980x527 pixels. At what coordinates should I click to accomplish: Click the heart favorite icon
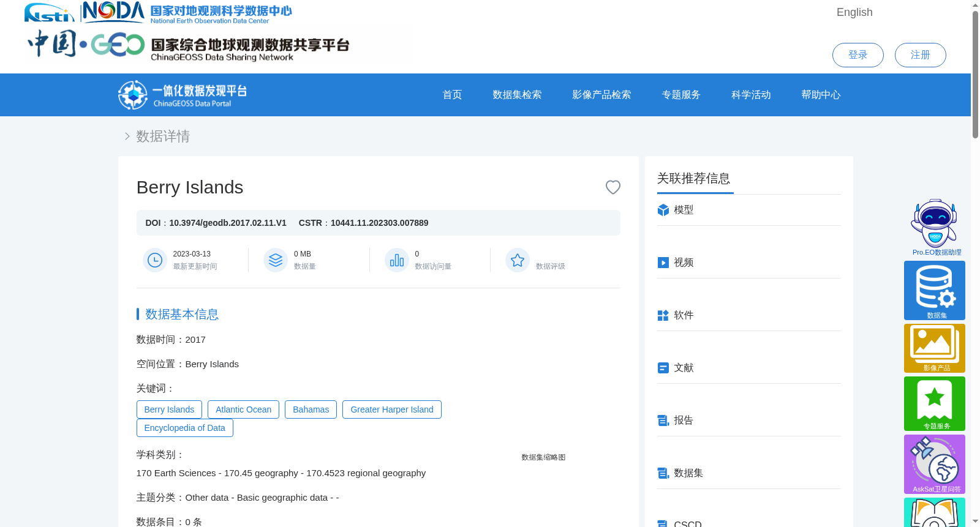coord(612,187)
